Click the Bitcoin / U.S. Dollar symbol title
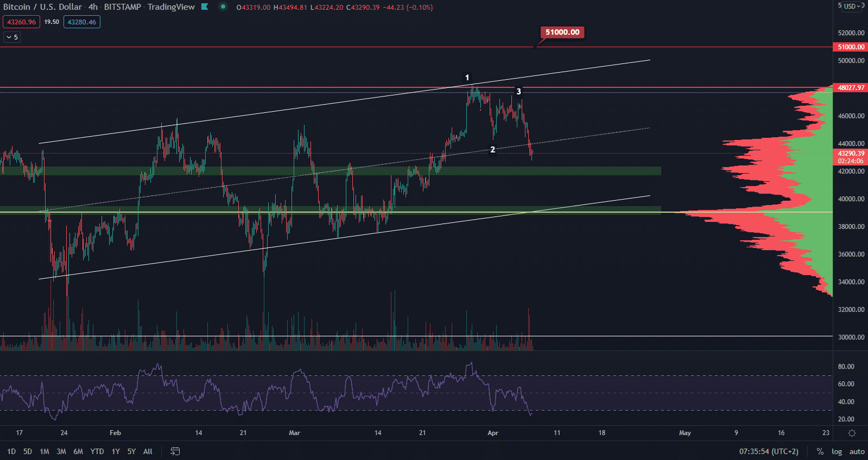 point(42,7)
